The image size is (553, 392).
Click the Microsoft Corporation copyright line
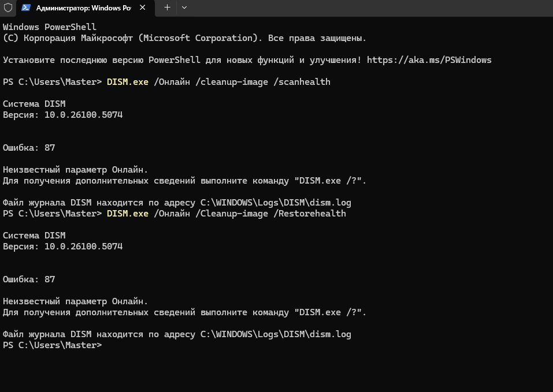tap(184, 38)
